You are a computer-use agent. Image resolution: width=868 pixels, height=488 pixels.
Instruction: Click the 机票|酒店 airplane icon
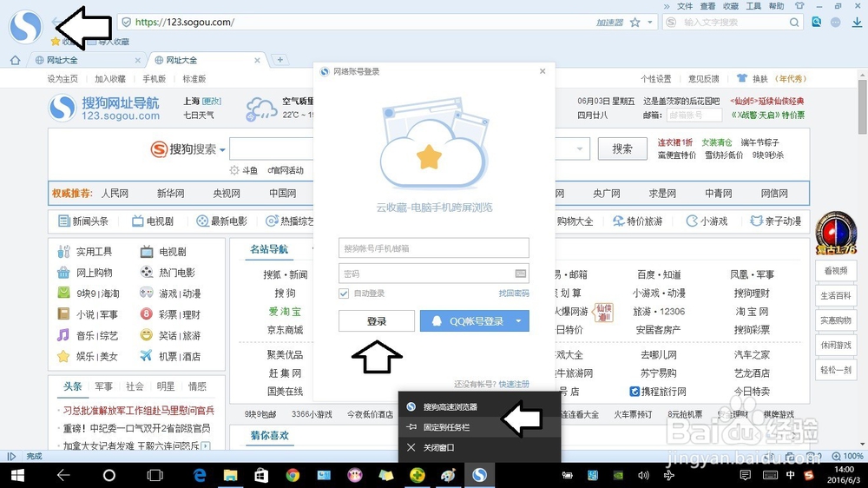pyautogui.click(x=146, y=356)
